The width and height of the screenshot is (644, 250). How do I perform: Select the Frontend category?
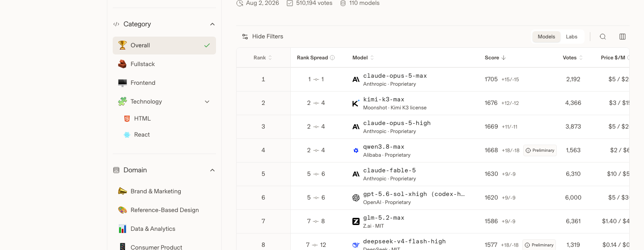pyautogui.click(x=164, y=83)
